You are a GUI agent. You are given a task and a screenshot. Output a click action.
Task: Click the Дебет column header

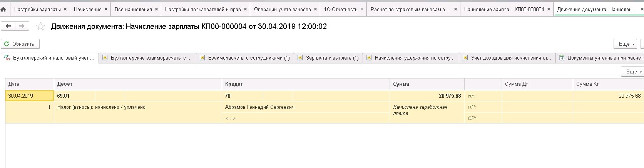pyautogui.click(x=65, y=84)
